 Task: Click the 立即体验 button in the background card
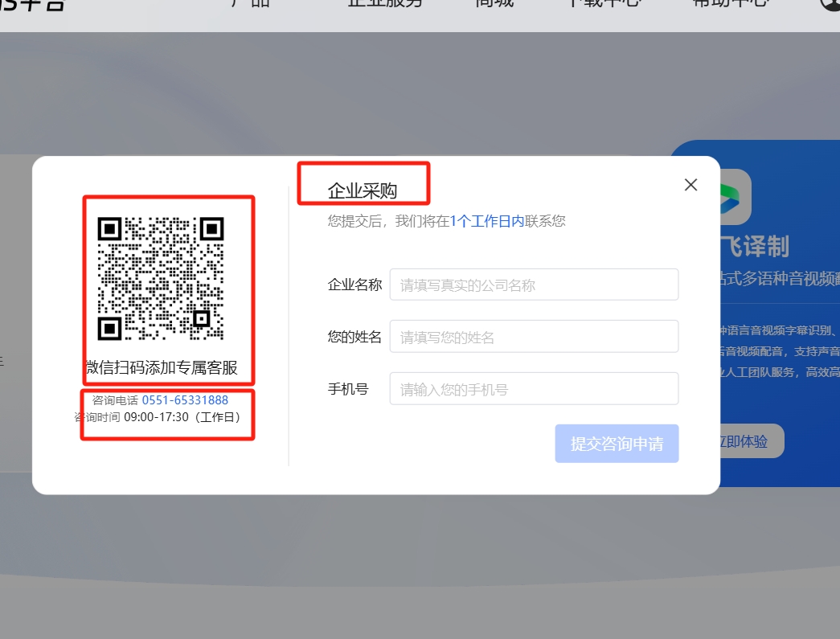coord(750,440)
